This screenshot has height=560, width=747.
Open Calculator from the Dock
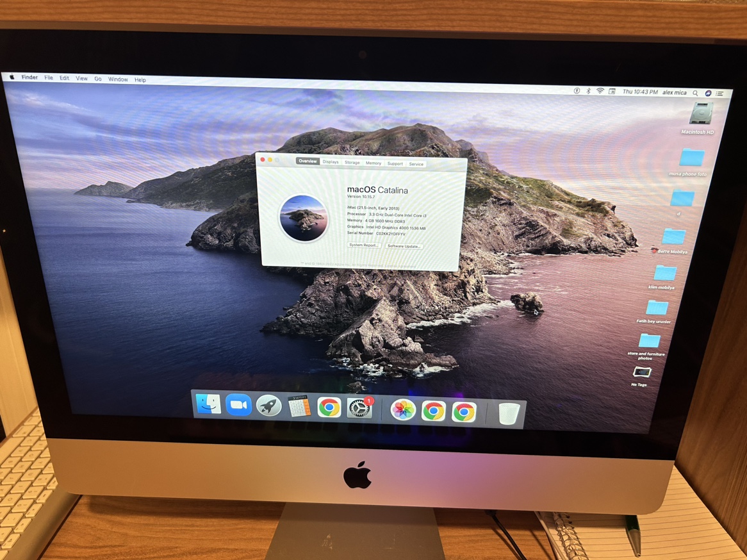pyautogui.click(x=299, y=407)
